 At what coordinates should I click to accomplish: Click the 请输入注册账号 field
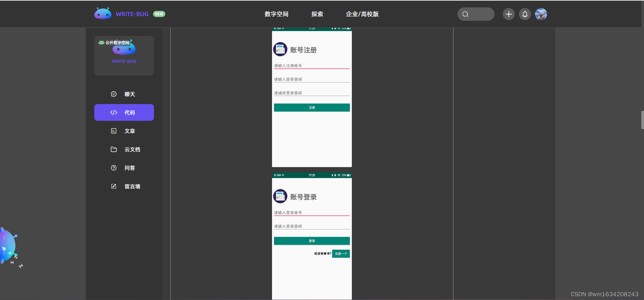click(x=312, y=66)
